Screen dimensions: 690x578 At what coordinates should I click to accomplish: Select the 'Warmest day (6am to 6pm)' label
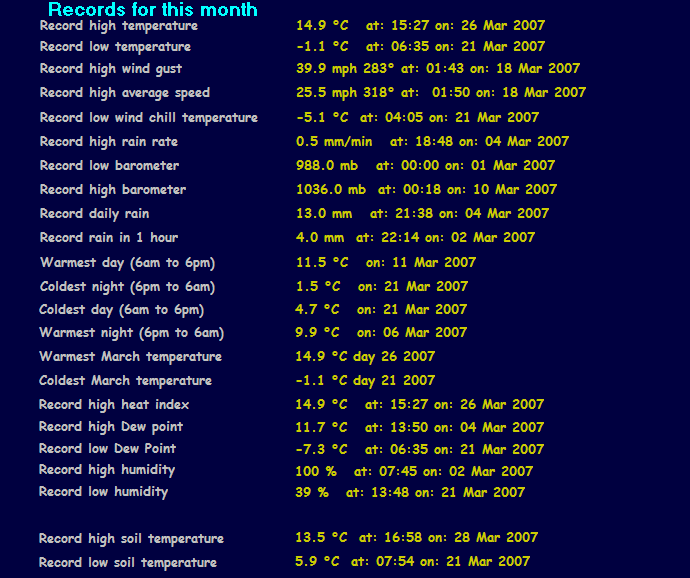tap(127, 263)
